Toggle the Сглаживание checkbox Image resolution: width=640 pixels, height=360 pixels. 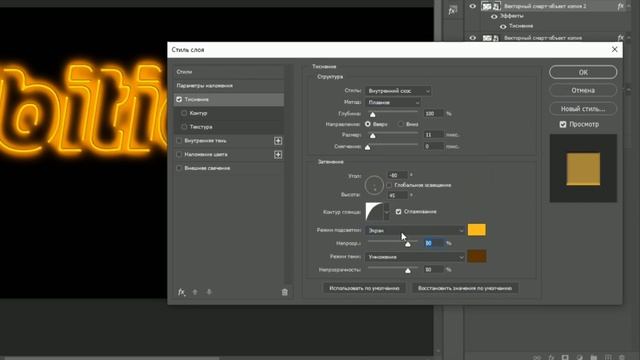[398, 211]
